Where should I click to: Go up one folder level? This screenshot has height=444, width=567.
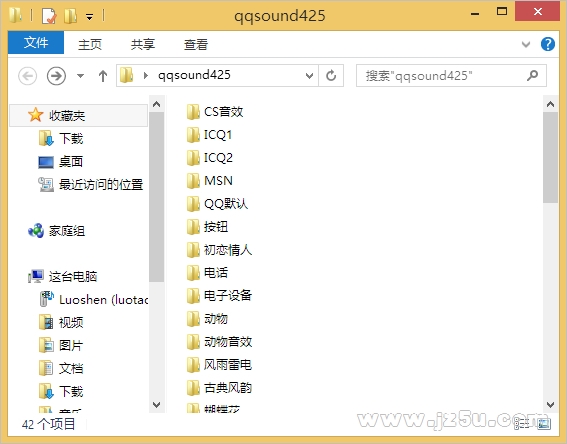[103, 76]
